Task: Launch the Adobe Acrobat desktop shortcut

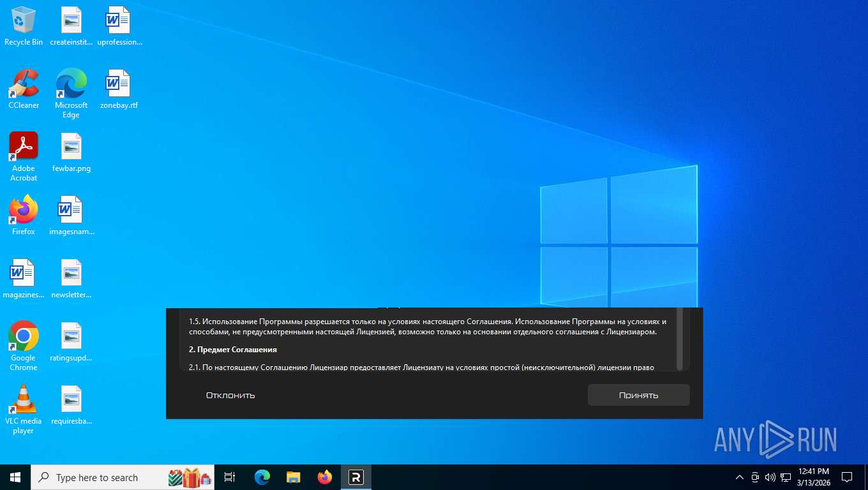Action: click(24, 156)
